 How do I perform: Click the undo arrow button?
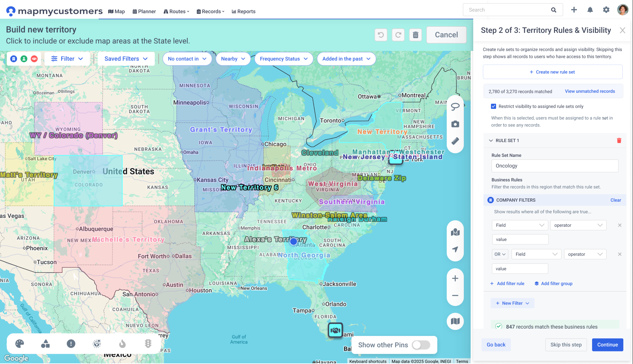[381, 35]
